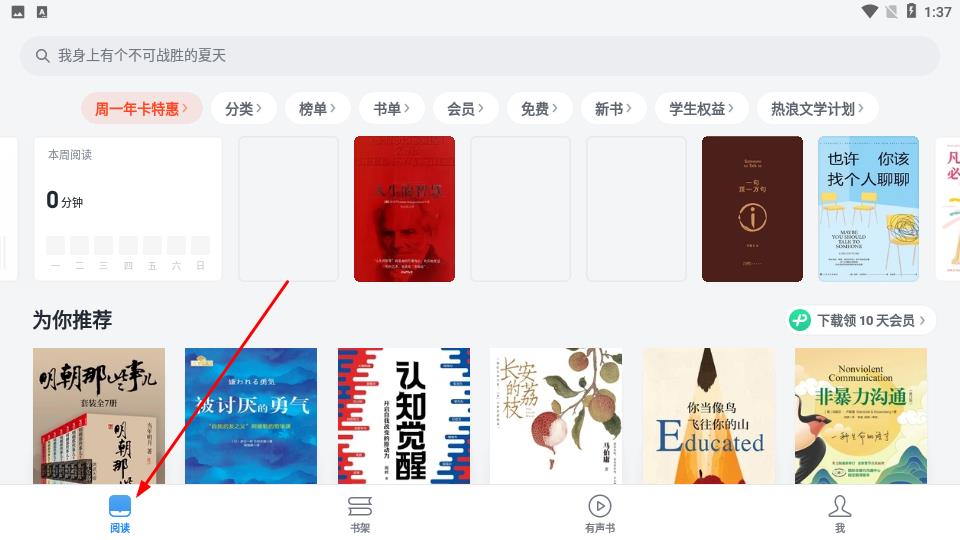Go to the 书架 bookshelf icon
The image size is (960, 540).
pyautogui.click(x=360, y=506)
